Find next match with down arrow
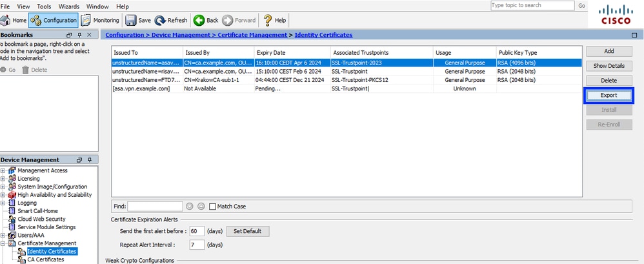The width and height of the screenshot is (644, 264). coord(189,207)
